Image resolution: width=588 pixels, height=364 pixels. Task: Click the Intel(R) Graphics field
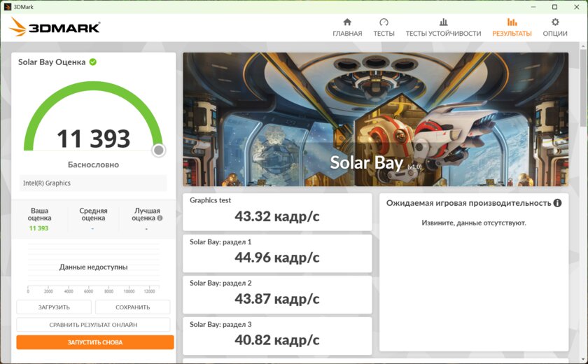[x=93, y=183]
